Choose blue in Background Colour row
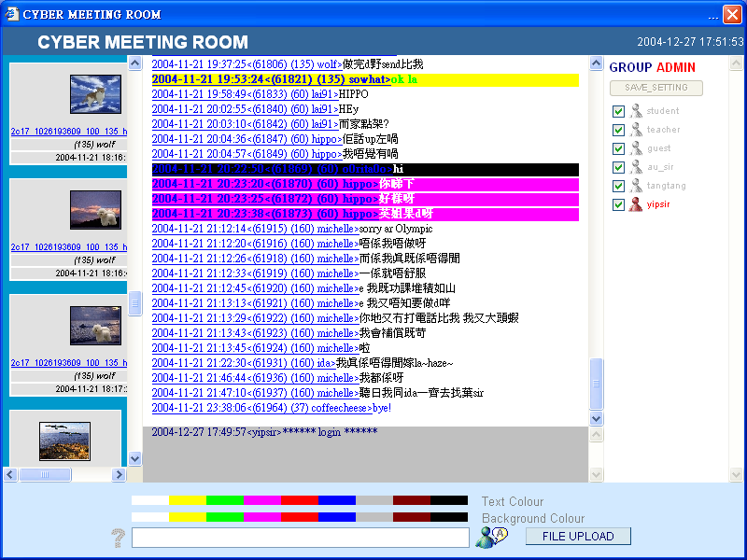The image size is (747, 560). pyautogui.click(x=336, y=517)
